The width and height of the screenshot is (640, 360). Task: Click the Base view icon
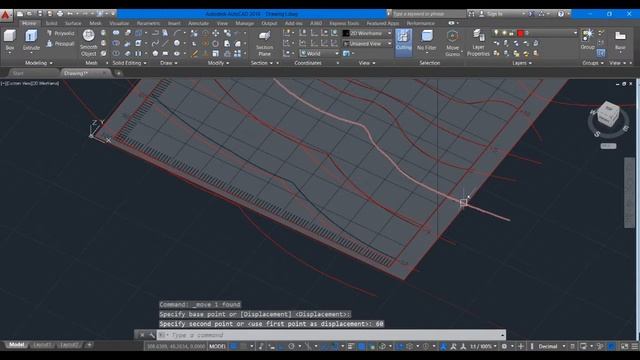pyautogui.click(x=620, y=40)
